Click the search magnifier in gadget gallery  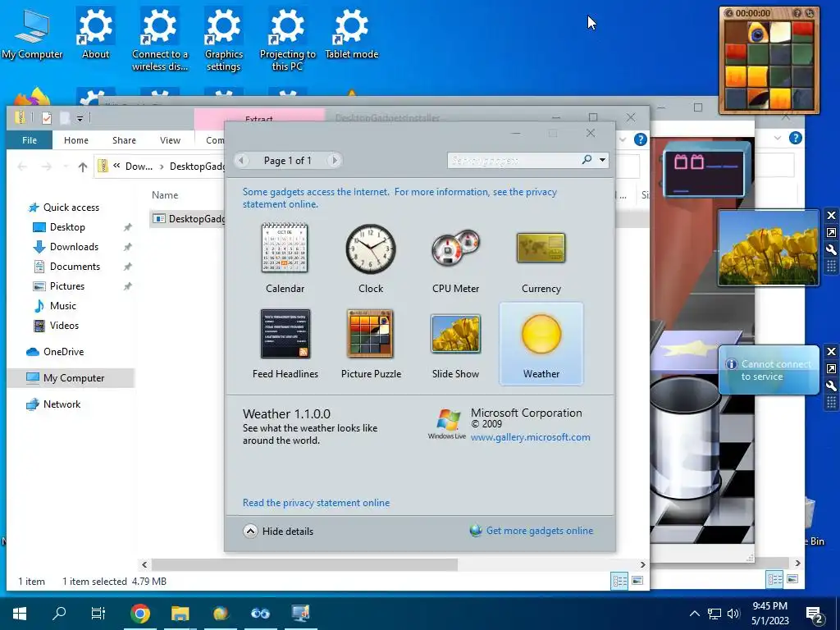point(587,160)
